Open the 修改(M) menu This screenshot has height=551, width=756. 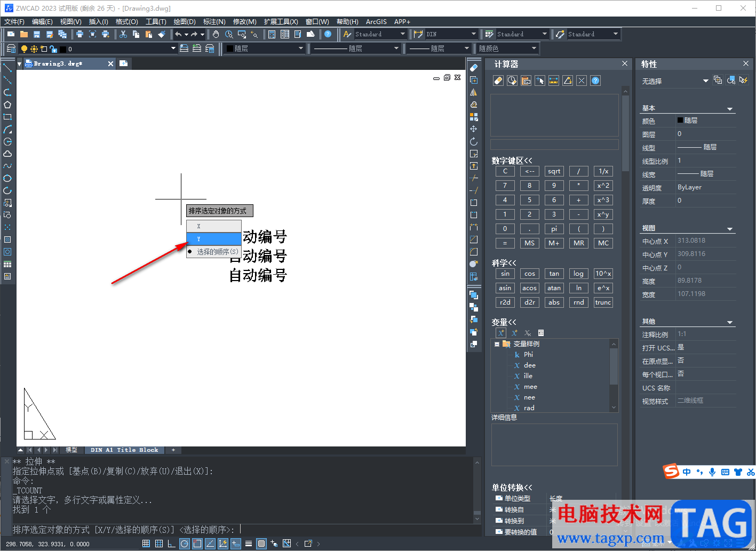245,22
